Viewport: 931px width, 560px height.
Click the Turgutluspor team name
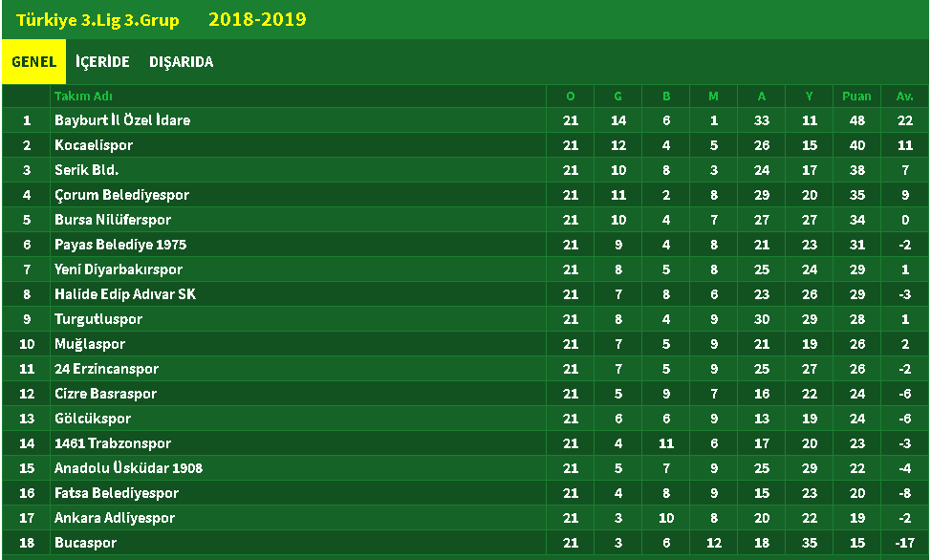click(x=98, y=319)
